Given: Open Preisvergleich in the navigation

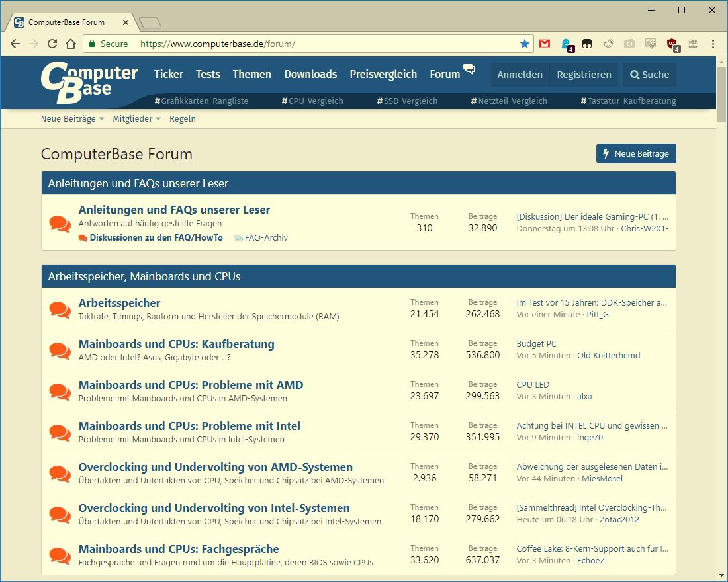Looking at the screenshot, I should point(383,74).
